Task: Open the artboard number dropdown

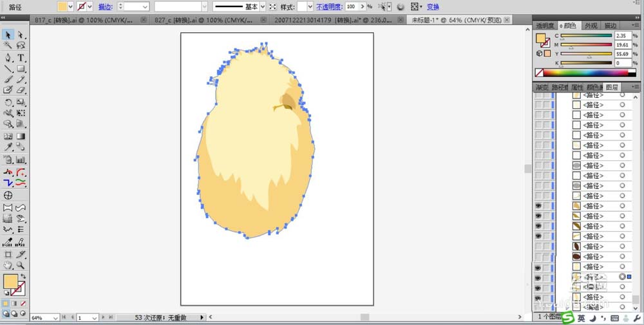Action: coord(94,318)
